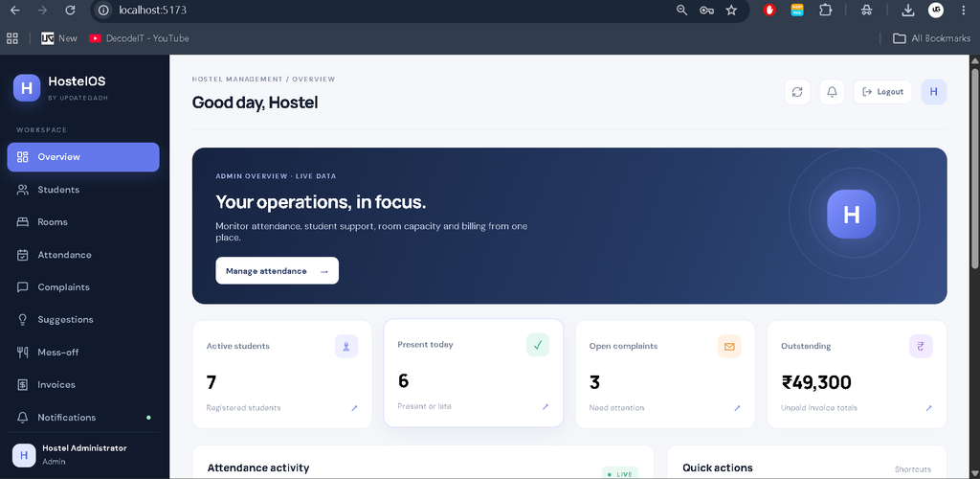
Task: Click Manage attendance button
Action: coord(277,271)
